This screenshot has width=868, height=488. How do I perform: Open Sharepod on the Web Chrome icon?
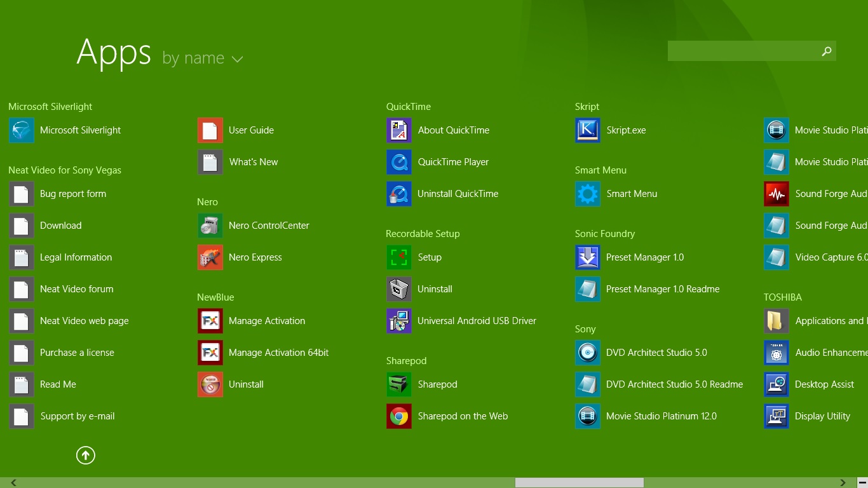pyautogui.click(x=399, y=416)
